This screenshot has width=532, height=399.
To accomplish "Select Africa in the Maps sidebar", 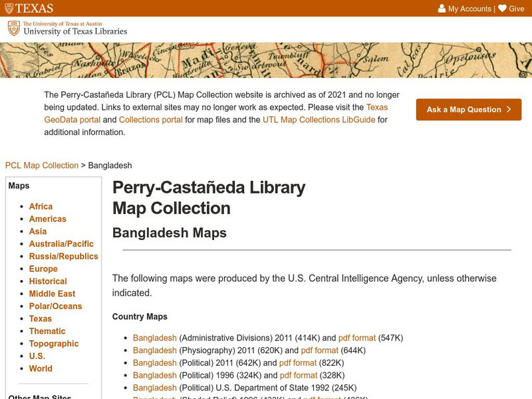I will (41, 207).
